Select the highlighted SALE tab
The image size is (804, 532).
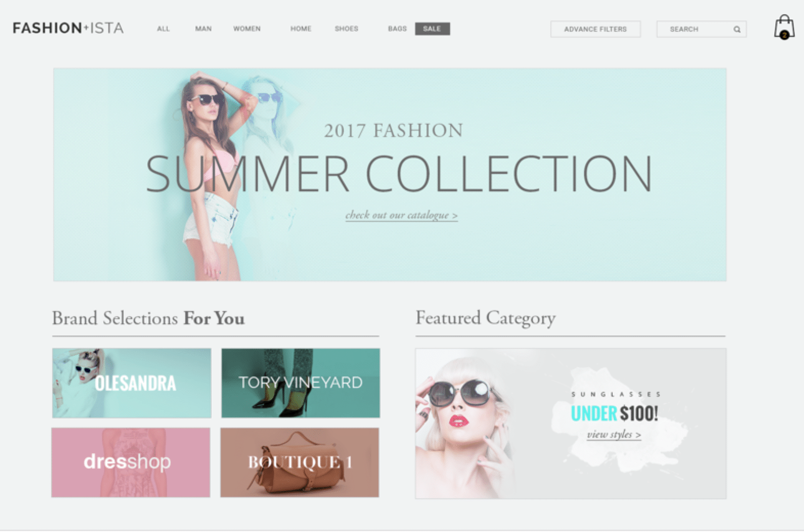coord(432,29)
